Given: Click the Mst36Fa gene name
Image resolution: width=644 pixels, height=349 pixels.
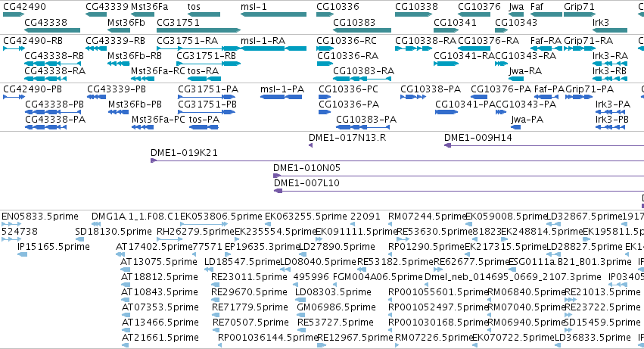Looking at the screenshot, I should pos(149,7).
